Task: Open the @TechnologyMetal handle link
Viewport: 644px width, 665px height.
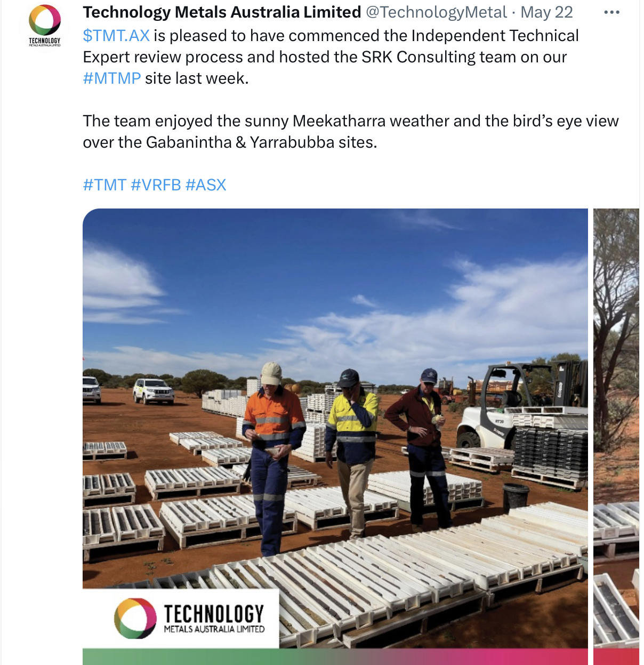Action: coord(436,12)
